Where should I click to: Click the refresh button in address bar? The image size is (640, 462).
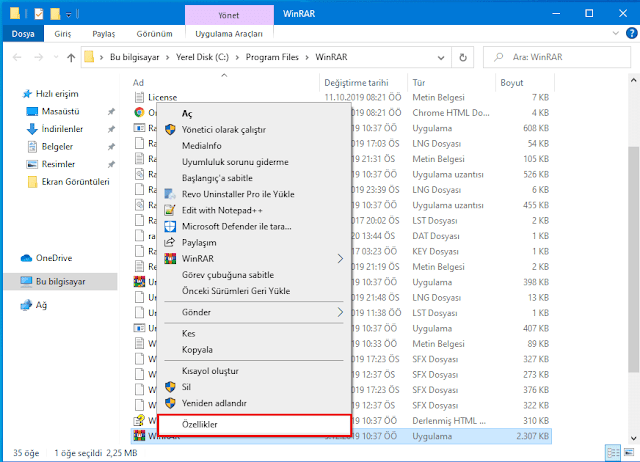[462, 58]
